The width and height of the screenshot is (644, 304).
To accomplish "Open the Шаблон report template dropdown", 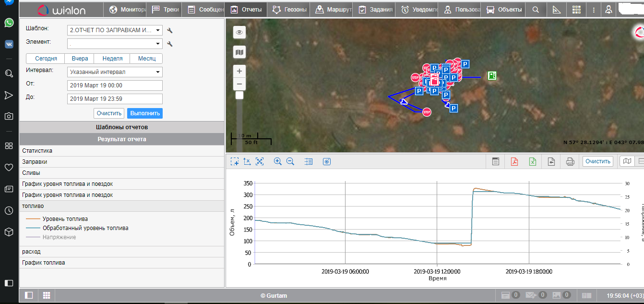I will pyautogui.click(x=115, y=30).
